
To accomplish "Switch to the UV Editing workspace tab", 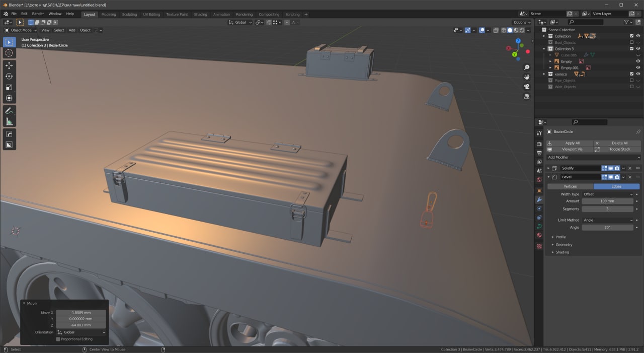I will pyautogui.click(x=151, y=14).
